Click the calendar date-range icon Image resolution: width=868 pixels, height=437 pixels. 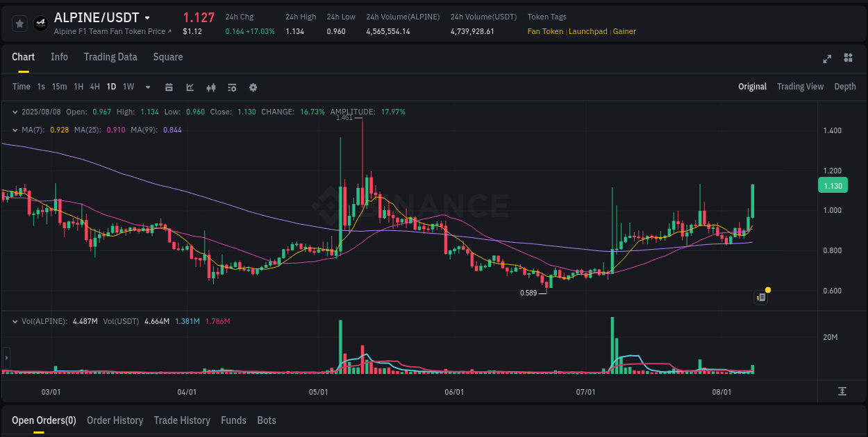(x=169, y=87)
